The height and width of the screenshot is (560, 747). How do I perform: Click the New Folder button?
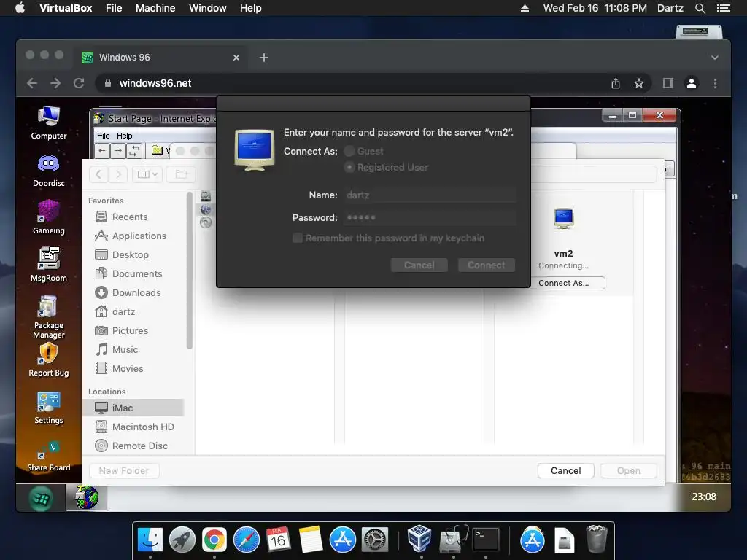coord(124,470)
